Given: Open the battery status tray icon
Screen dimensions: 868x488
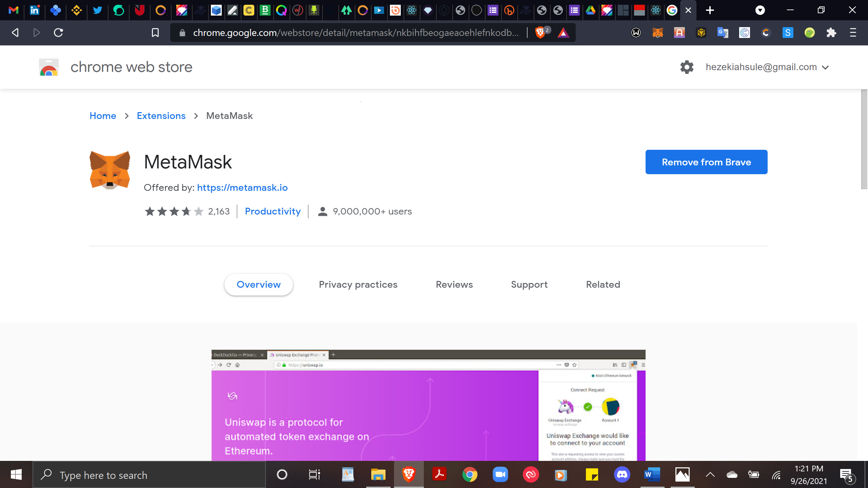Looking at the screenshot, I should pos(754,474).
